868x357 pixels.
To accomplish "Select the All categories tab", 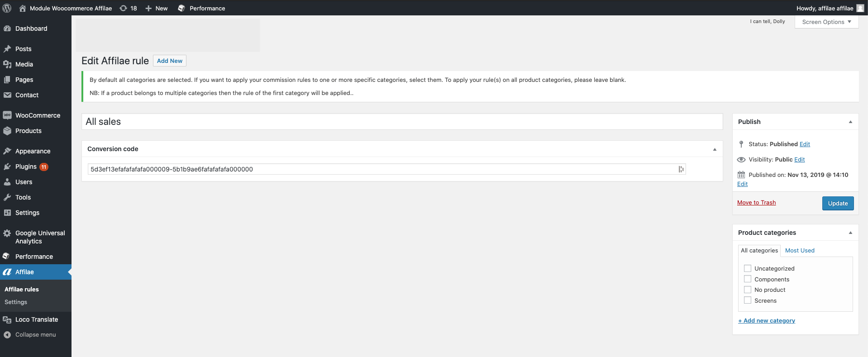I will (x=759, y=250).
